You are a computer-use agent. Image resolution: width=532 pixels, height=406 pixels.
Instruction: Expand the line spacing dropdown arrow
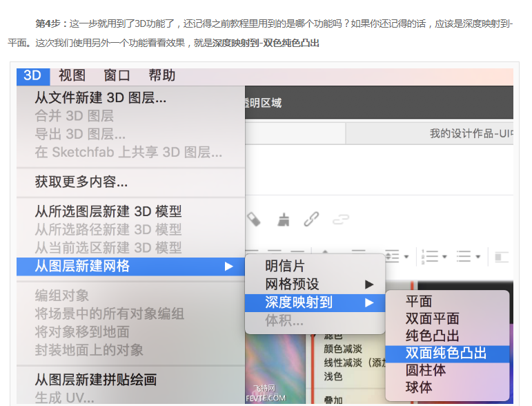coord(406,257)
